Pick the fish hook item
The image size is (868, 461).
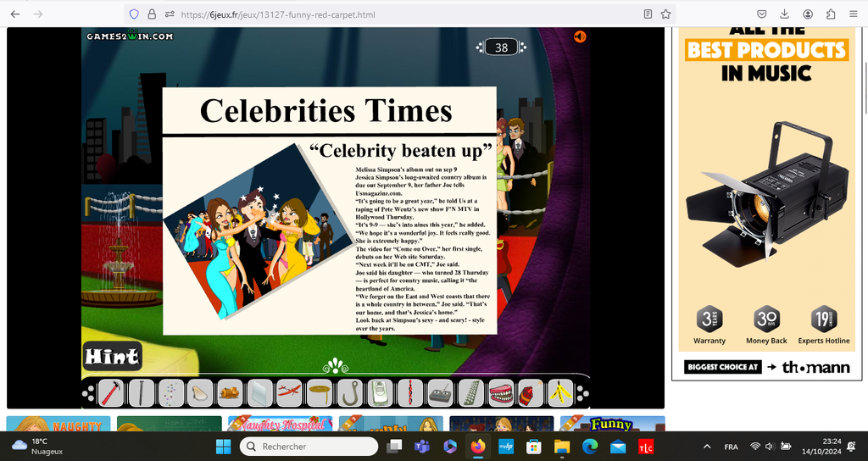tap(348, 393)
